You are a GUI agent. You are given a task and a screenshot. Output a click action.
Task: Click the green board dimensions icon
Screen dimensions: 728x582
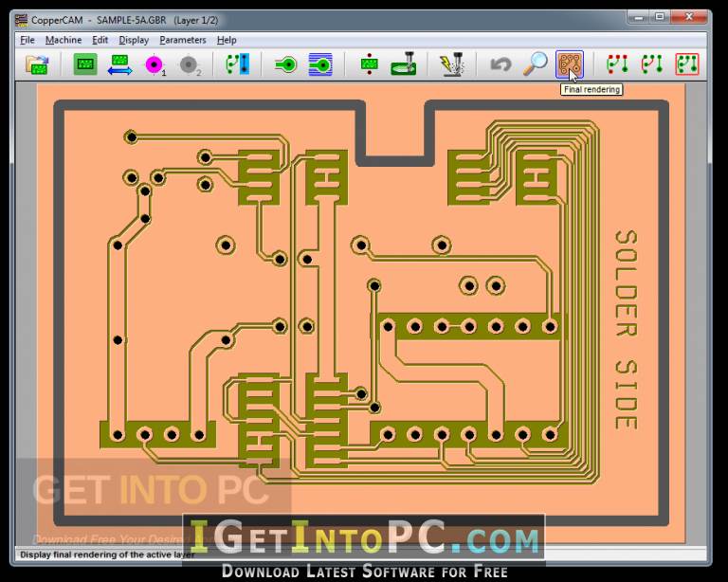[85, 64]
